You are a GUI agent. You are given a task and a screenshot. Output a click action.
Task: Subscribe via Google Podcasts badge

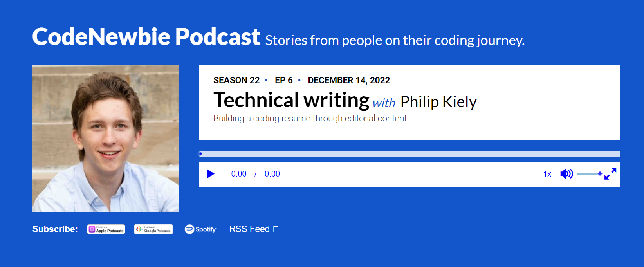153,229
